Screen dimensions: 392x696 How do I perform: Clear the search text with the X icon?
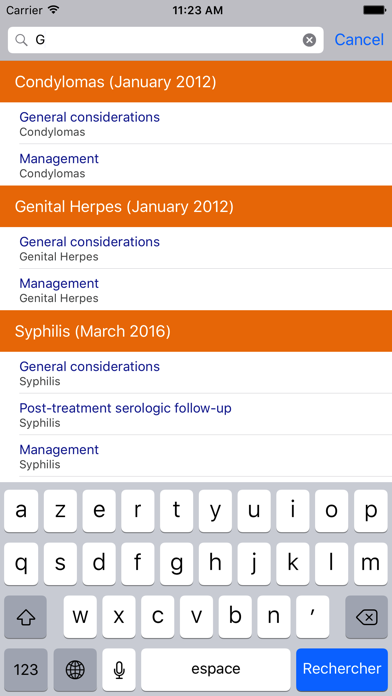tap(309, 40)
